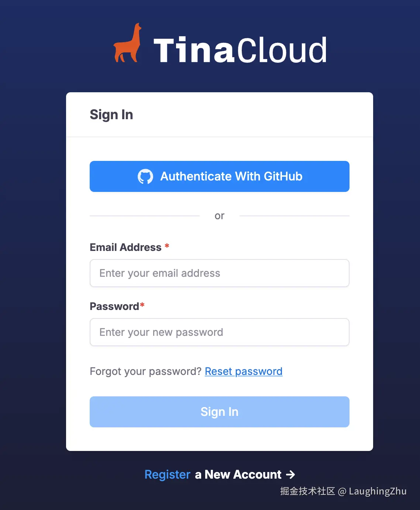Click the Email Address field label
The image size is (420, 510).
(x=125, y=247)
